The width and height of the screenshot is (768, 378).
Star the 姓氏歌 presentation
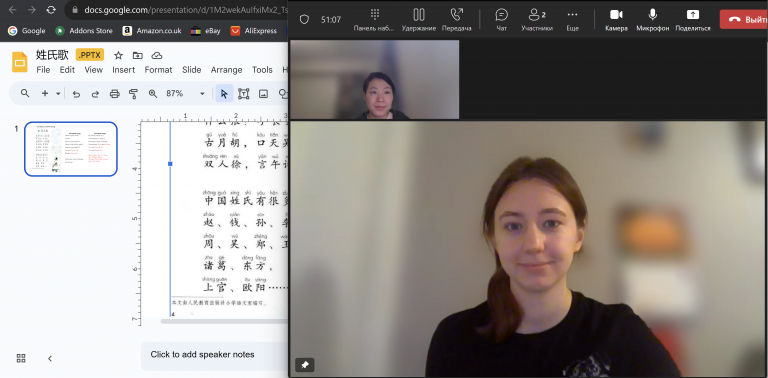[x=118, y=55]
